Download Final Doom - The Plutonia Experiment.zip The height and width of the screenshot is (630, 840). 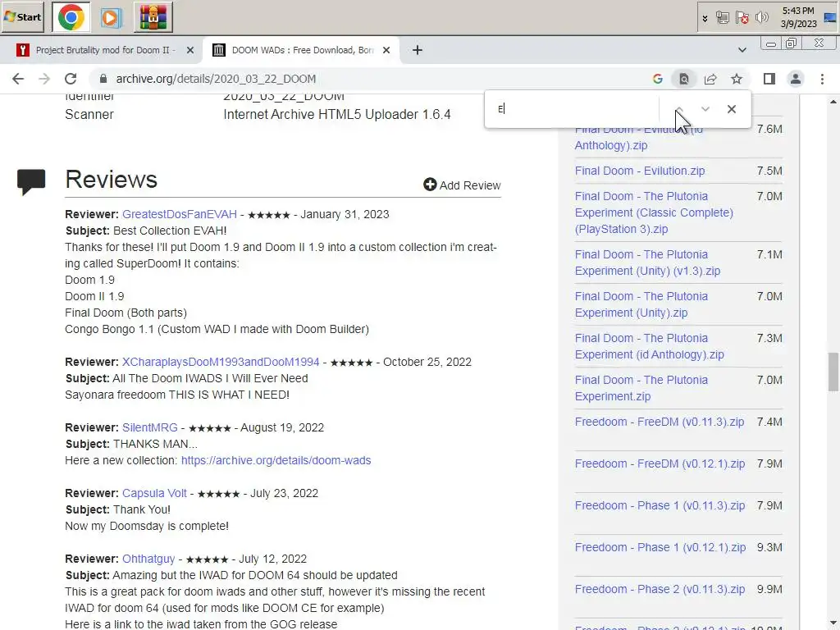pyautogui.click(x=641, y=388)
